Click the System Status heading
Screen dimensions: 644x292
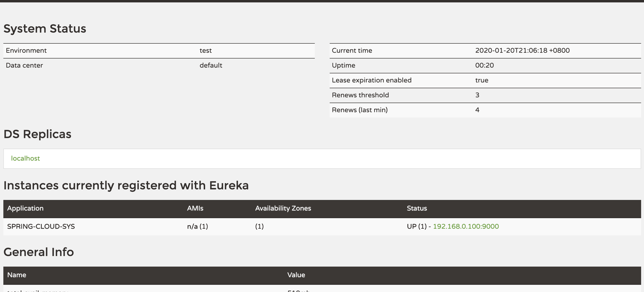[45, 29]
